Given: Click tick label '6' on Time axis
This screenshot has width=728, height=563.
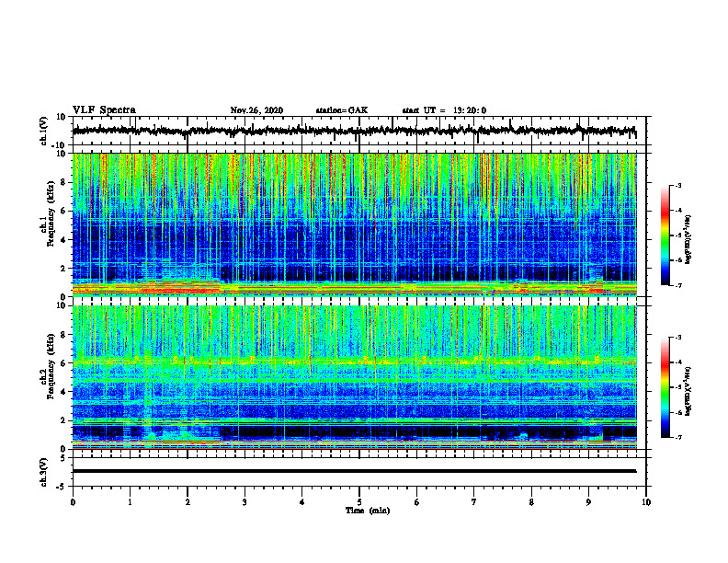Looking at the screenshot, I should point(417,502).
